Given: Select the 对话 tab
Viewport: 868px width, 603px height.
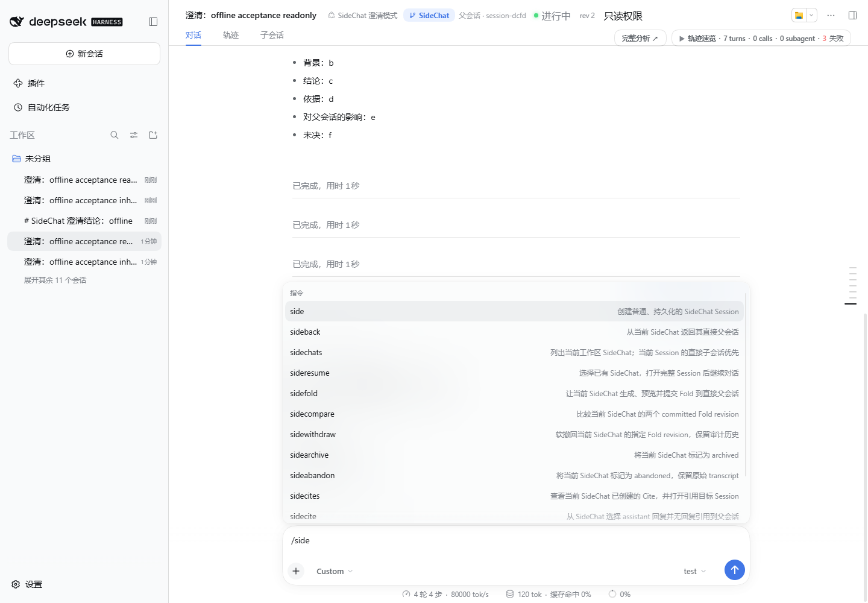Looking at the screenshot, I should [x=193, y=35].
